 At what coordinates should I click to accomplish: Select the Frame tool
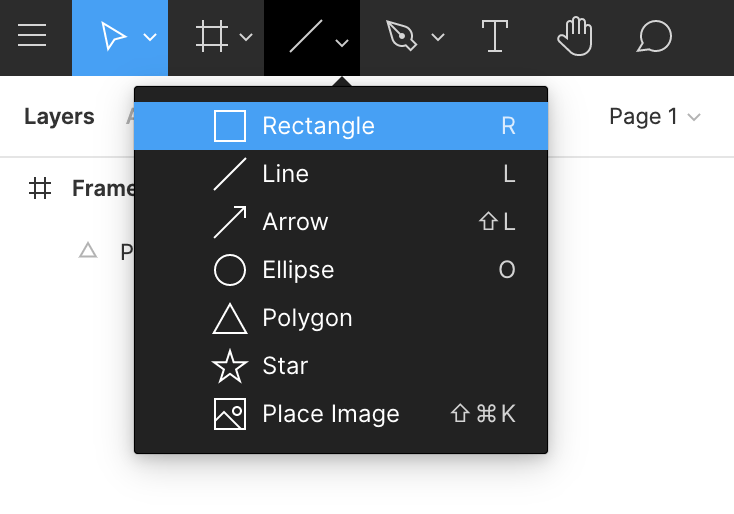[x=211, y=38]
